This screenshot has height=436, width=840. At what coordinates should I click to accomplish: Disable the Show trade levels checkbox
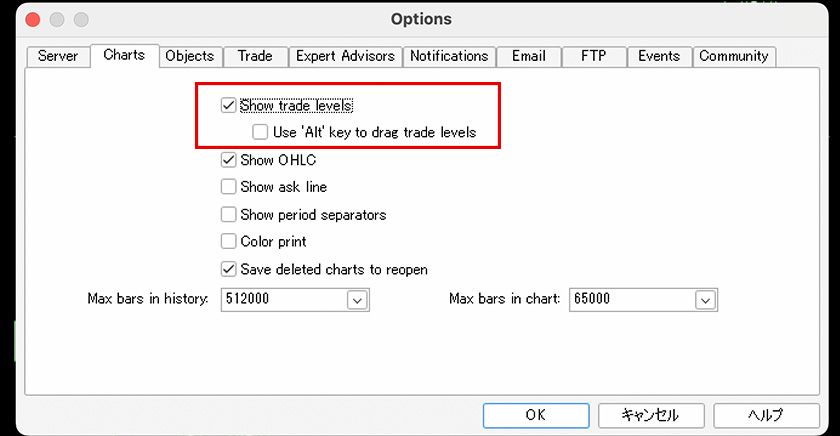point(229,105)
